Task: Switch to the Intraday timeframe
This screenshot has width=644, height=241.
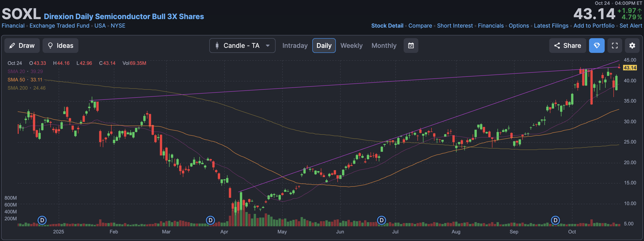Action: [295, 46]
